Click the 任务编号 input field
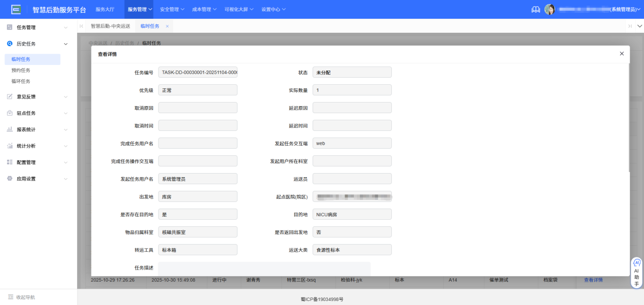The width and height of the screenshot is (644, 305). tap(197, 72)
